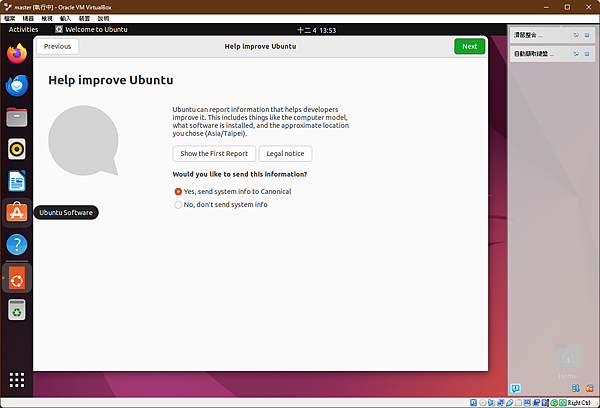Click display indicator in VirtualBox status bar
The image size is (600, 408).
(528, 403)
